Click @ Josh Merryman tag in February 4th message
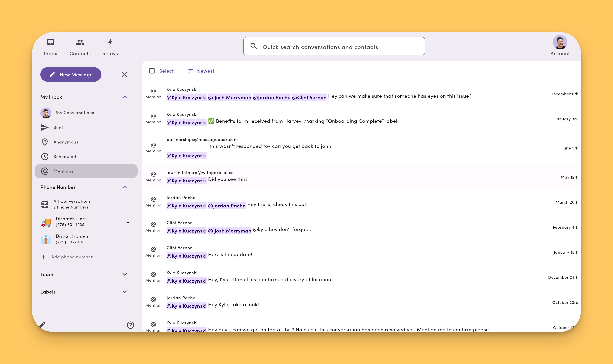 (x=230, y=231)
